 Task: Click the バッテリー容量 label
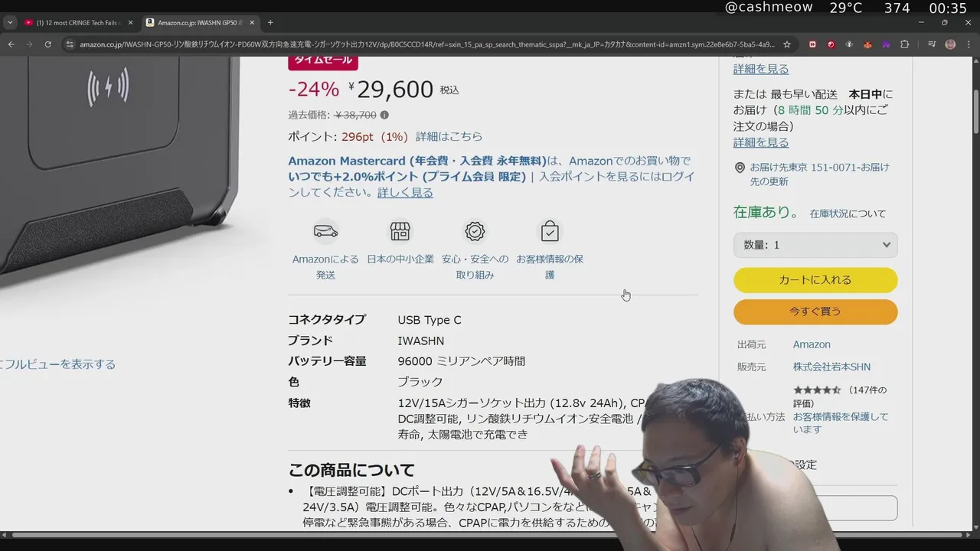coord(327,361)
